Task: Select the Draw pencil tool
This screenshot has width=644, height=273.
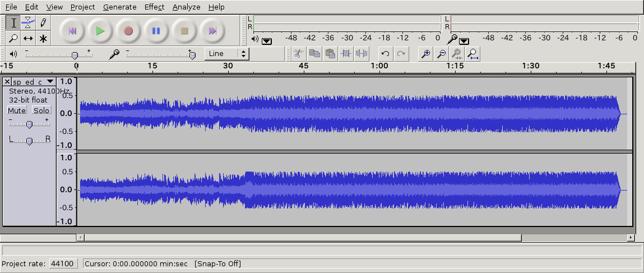Action: (x=43, y=23)
